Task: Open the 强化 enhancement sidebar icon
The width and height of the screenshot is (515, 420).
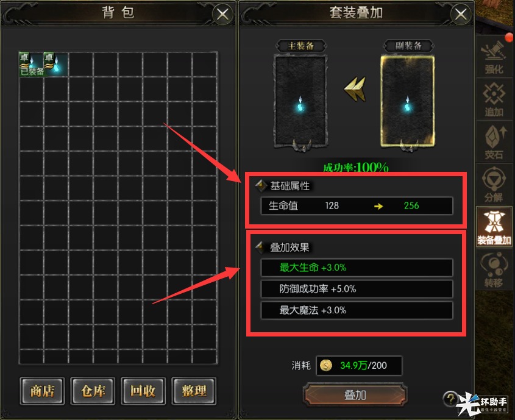Action: click(x=494, y=57)
